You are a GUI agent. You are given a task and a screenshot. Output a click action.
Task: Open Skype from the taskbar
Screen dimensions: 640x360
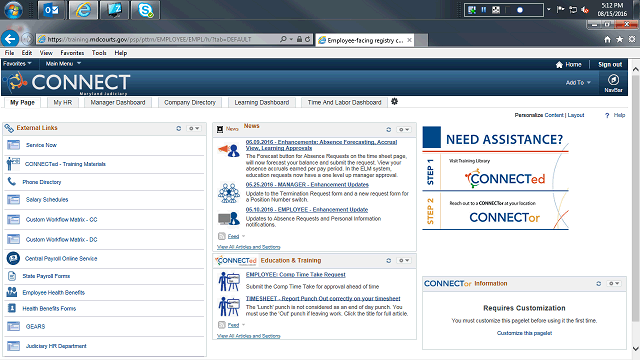tap(145, 10)
